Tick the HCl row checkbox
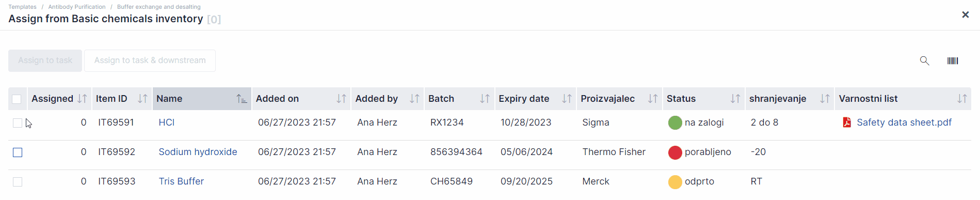Screen dimensions: 980x200 (x=18, y=123)
